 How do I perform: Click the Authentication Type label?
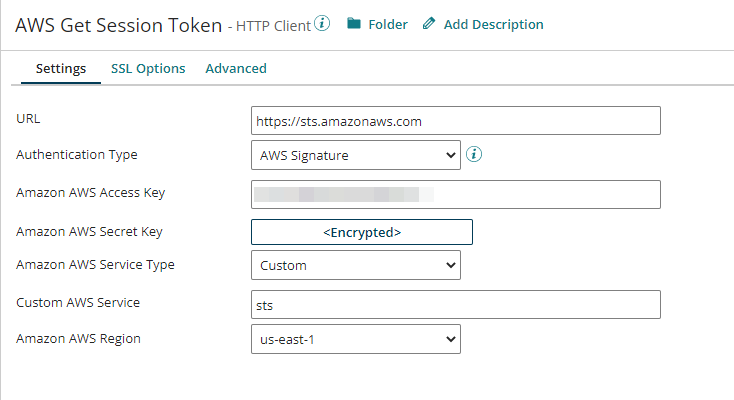click(x=77, y=155)
